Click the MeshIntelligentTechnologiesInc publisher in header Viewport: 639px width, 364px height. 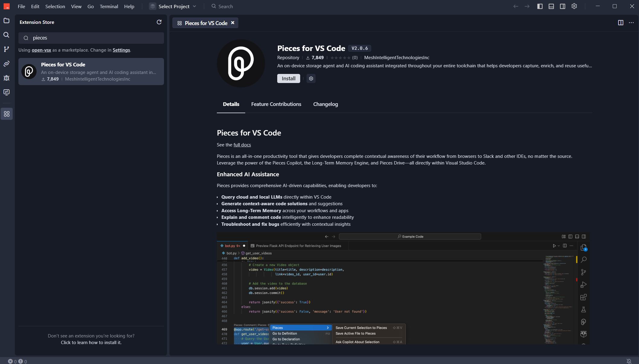tap(397, 58)
